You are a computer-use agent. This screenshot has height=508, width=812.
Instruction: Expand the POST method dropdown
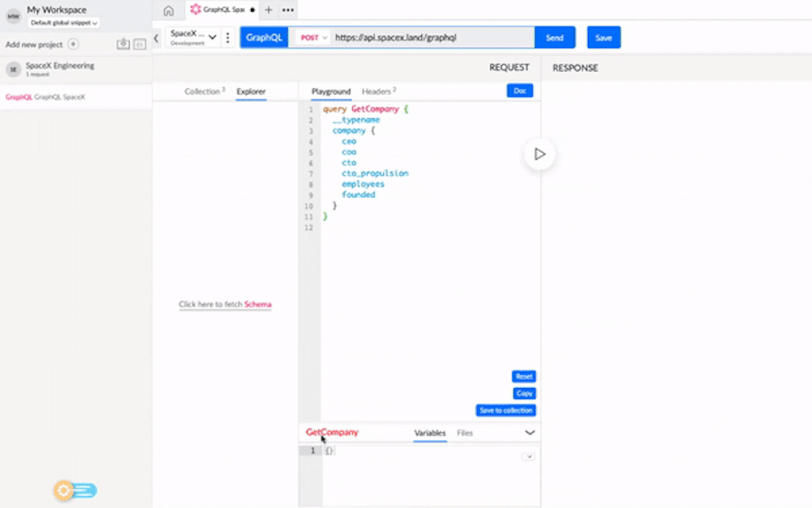[313, 38]
